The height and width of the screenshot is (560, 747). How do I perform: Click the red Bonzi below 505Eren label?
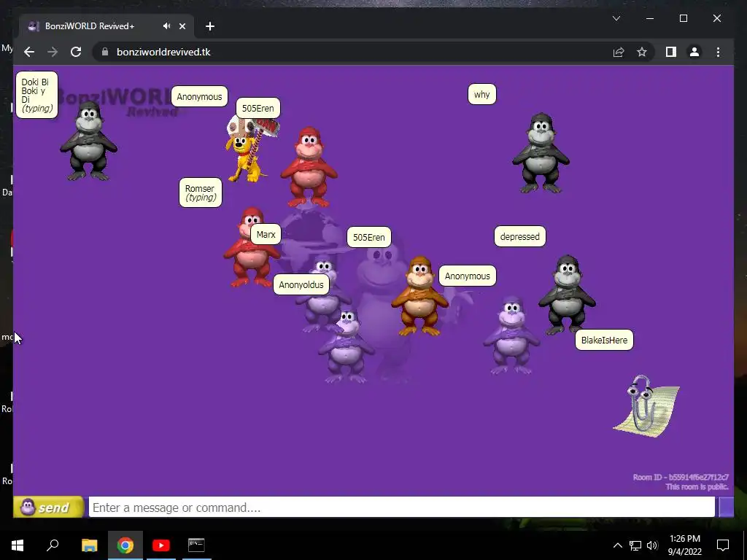[x=309, y=167]
